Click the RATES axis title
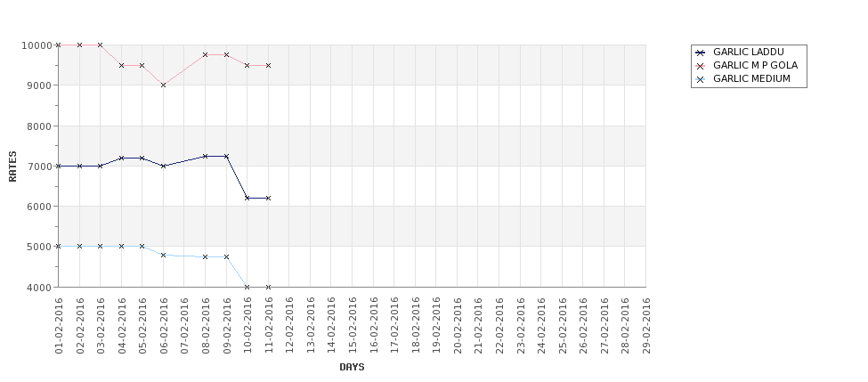 pos(12,167)
